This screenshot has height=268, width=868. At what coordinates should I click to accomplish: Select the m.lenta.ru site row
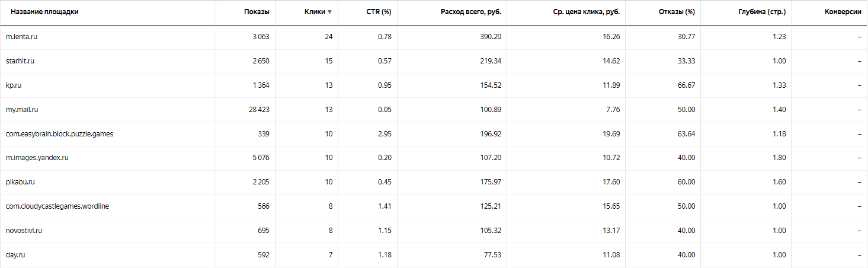(22, 37)
